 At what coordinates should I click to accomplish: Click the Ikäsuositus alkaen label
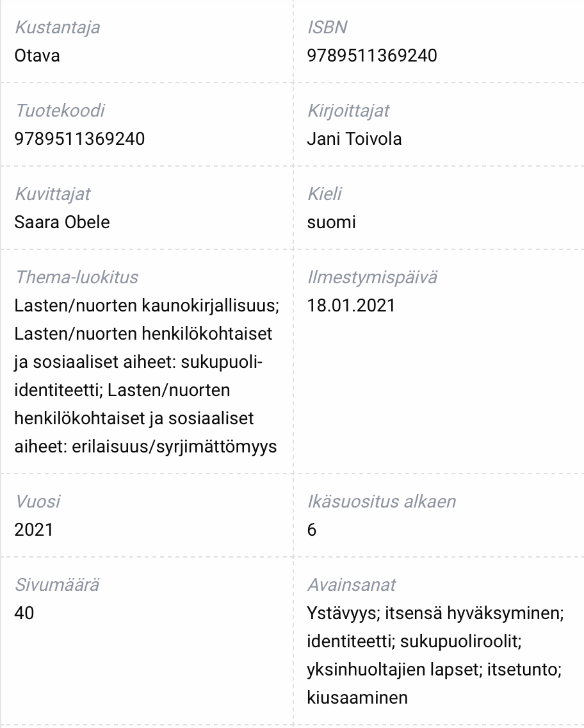(382, 501)
